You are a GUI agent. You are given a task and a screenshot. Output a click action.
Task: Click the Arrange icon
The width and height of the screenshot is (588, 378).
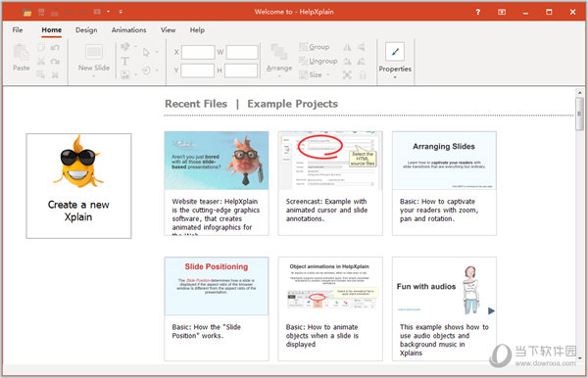pos(279,53)
